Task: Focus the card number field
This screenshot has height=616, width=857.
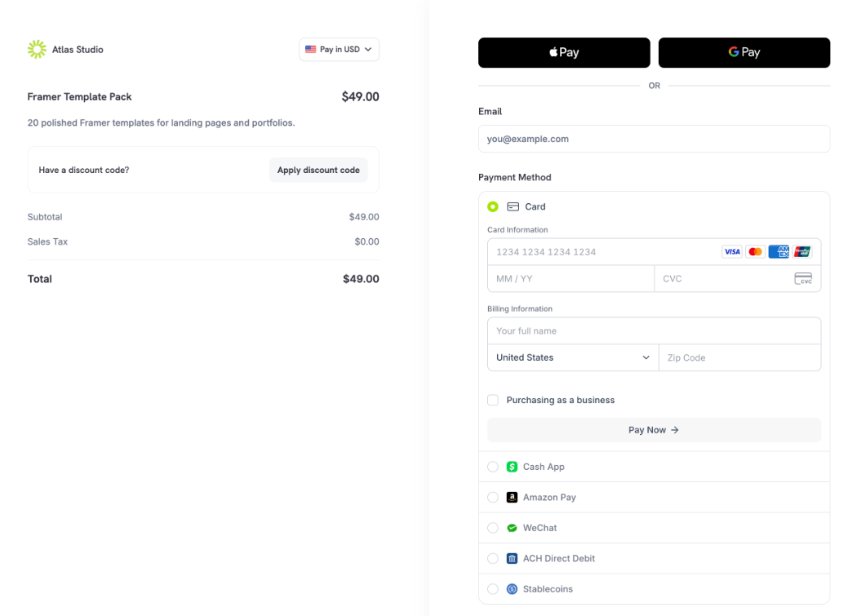Action: point(654,251)
